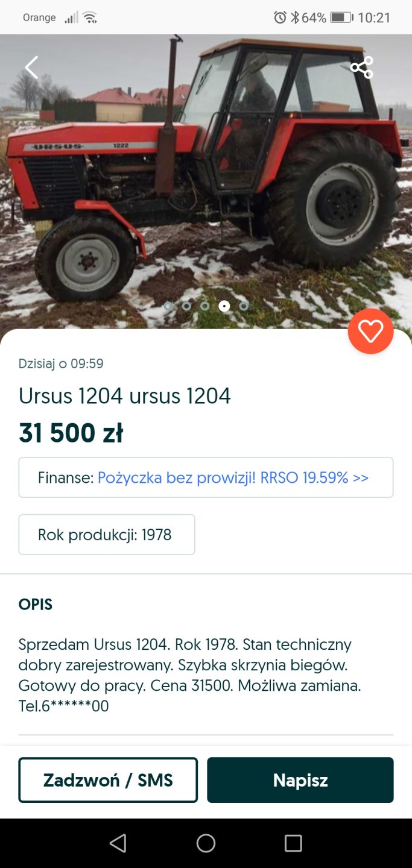Open the Android back navigation button

click(x=118, y=843)
